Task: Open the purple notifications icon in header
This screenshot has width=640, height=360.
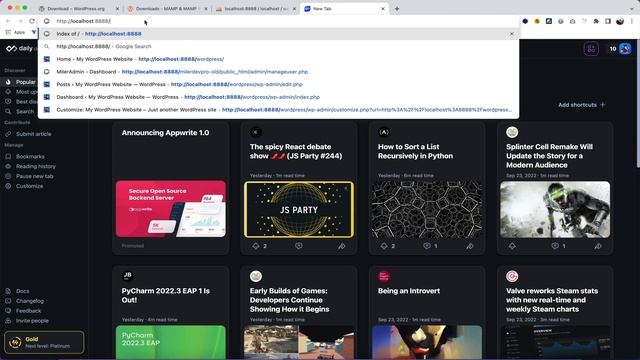Action: pyautogui.click(x=591, y=49)
